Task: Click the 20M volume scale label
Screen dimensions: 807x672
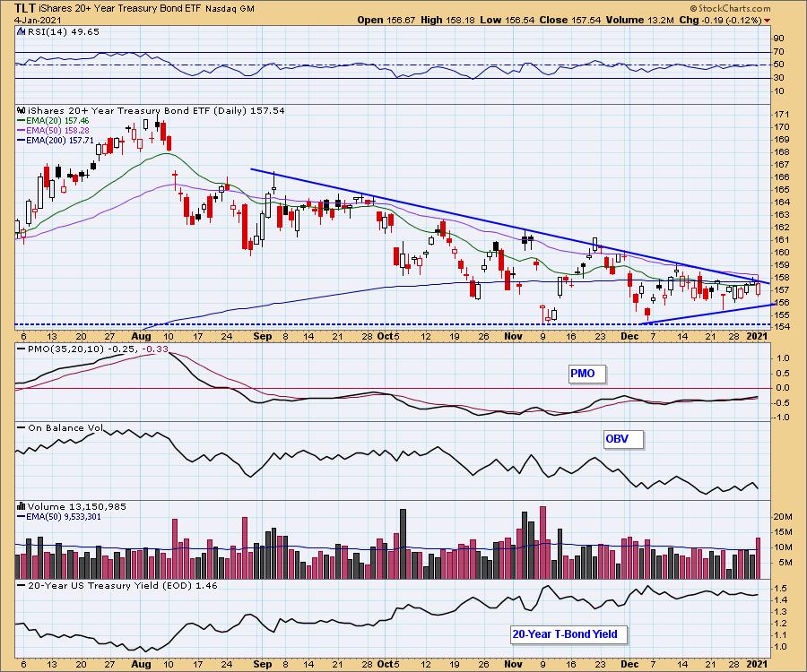Action: tap(784, 517)
